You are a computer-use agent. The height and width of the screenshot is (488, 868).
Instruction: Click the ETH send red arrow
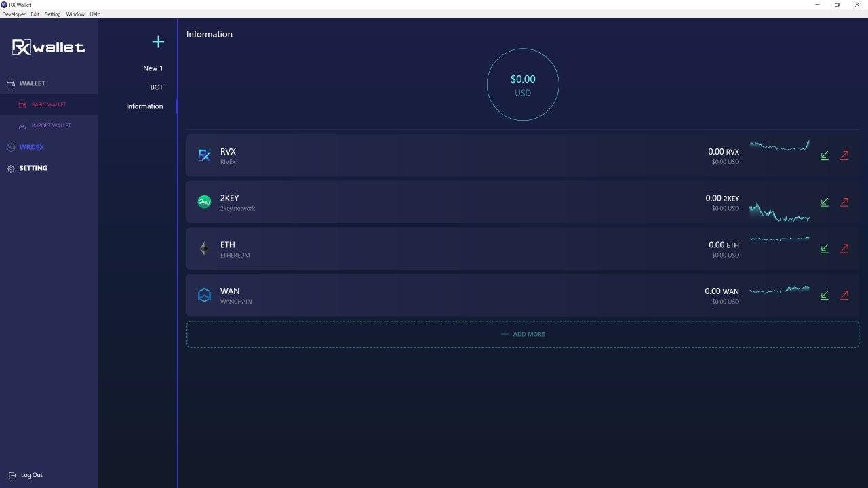pyautogui.click(x=844, y=249)
